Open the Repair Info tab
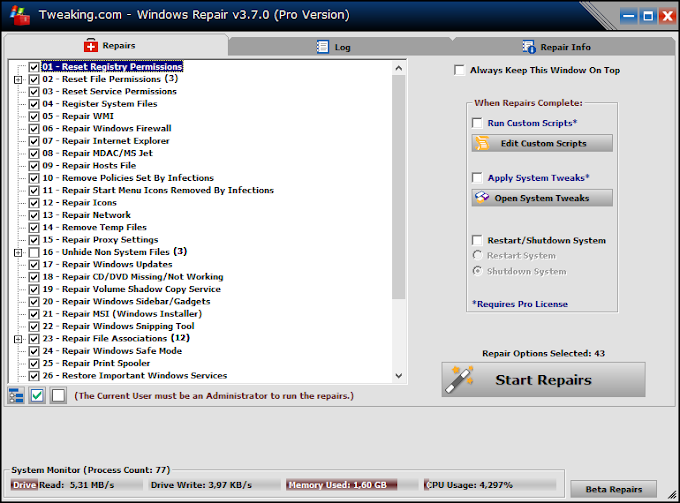 tap(563, 47)
